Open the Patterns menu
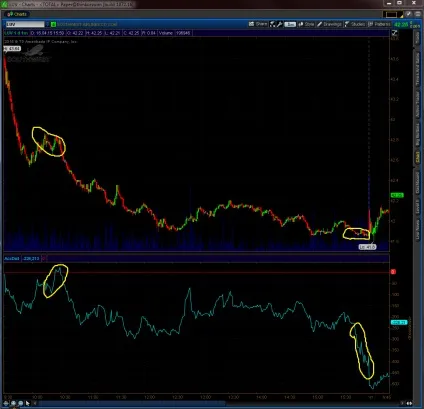The width and height of the screenshot is (424, 409). [x=379, y=24]
